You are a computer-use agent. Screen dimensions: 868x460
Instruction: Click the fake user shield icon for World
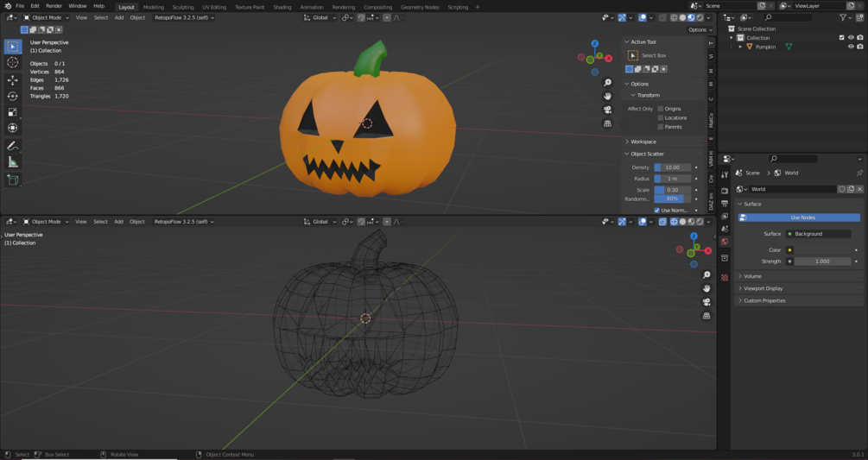(x=842, y=189)
